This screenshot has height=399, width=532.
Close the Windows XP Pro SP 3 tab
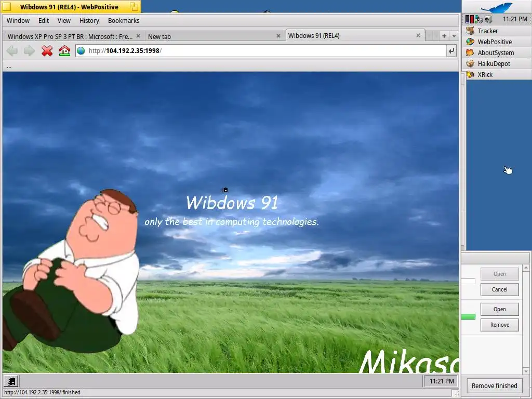tap(138, 36)
